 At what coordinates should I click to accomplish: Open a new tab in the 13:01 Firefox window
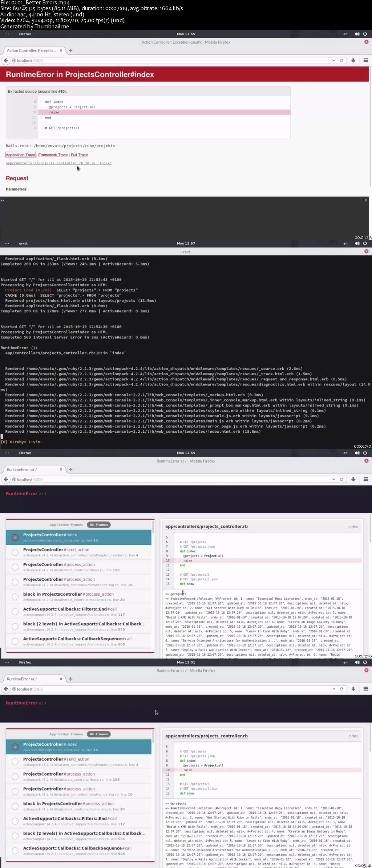click(71, 679)
